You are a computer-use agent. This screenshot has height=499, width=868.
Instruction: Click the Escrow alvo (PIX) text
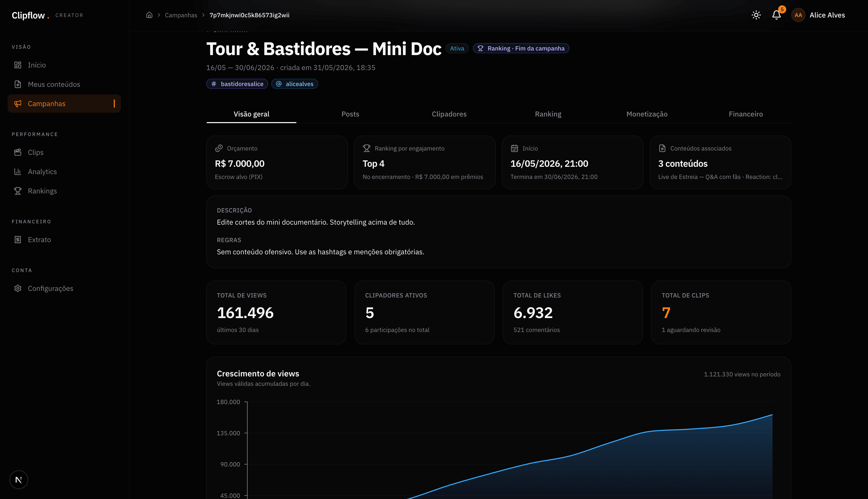point(239,177)
